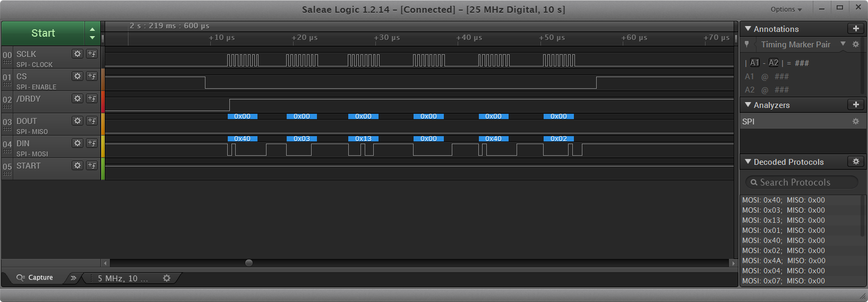Open /DRDY channel settings gear

(x=78, y=98)
